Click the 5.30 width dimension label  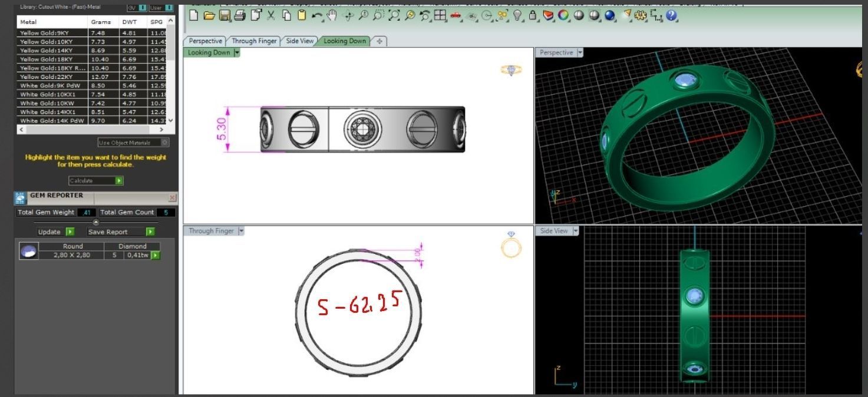click(x=221, y=130)
